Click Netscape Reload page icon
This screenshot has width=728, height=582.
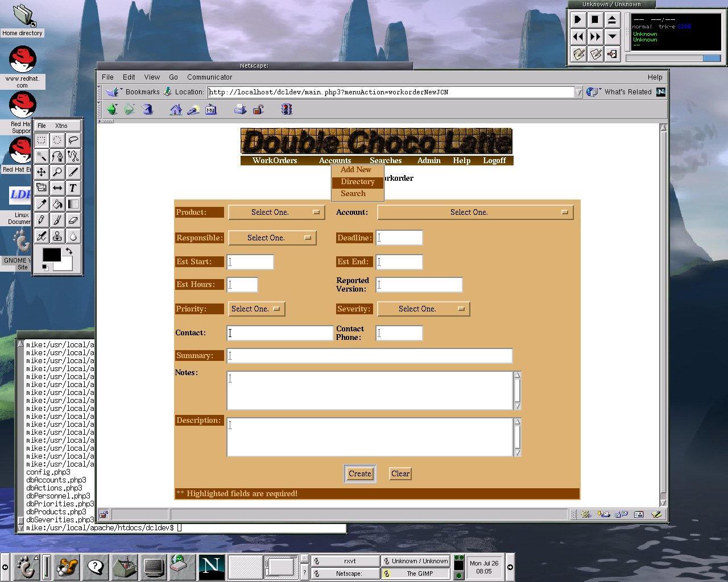[147, 109]
